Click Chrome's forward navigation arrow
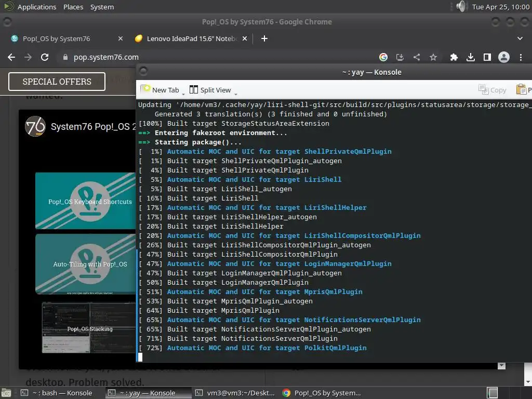 (28, 57)
